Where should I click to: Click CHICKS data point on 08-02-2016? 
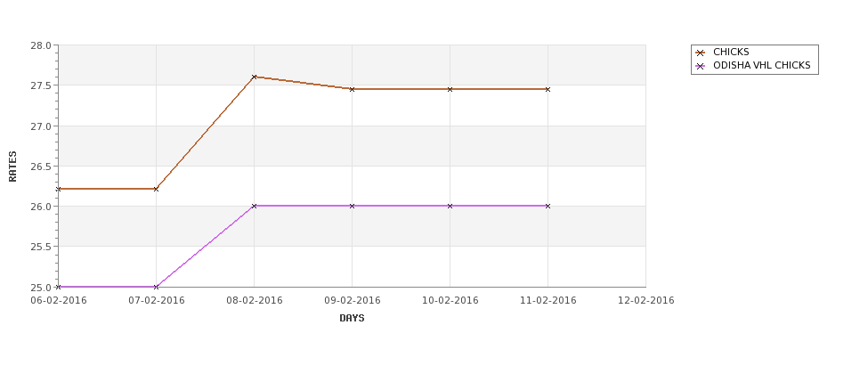(254, 77)
